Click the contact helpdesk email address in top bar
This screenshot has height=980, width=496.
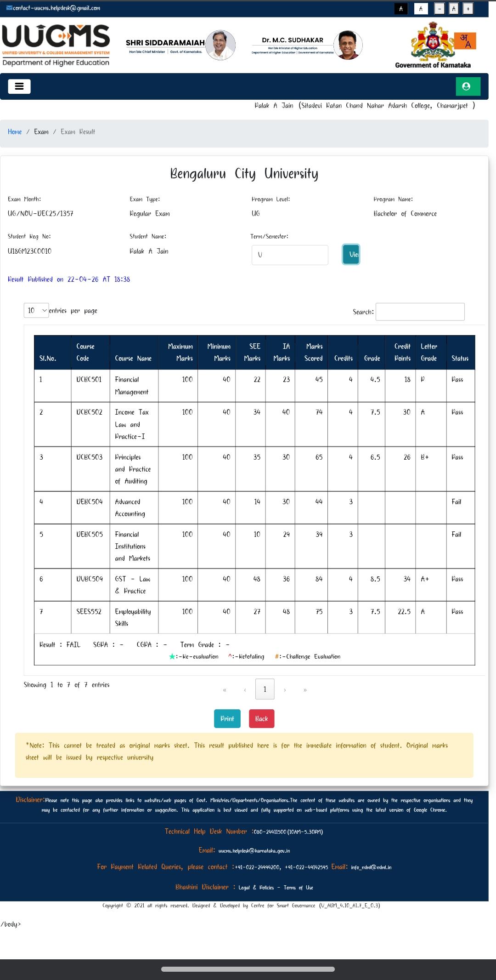(56, 8)
